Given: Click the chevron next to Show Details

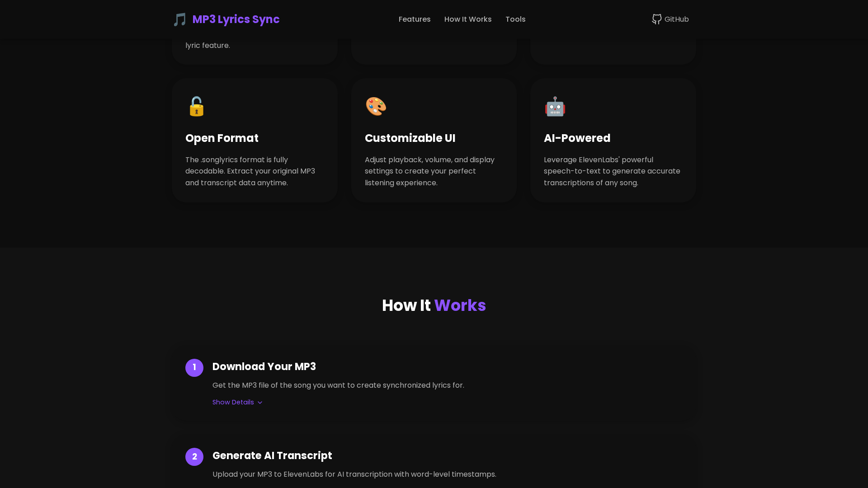Looking at the screenshot, I should click(x=260, y=402).
